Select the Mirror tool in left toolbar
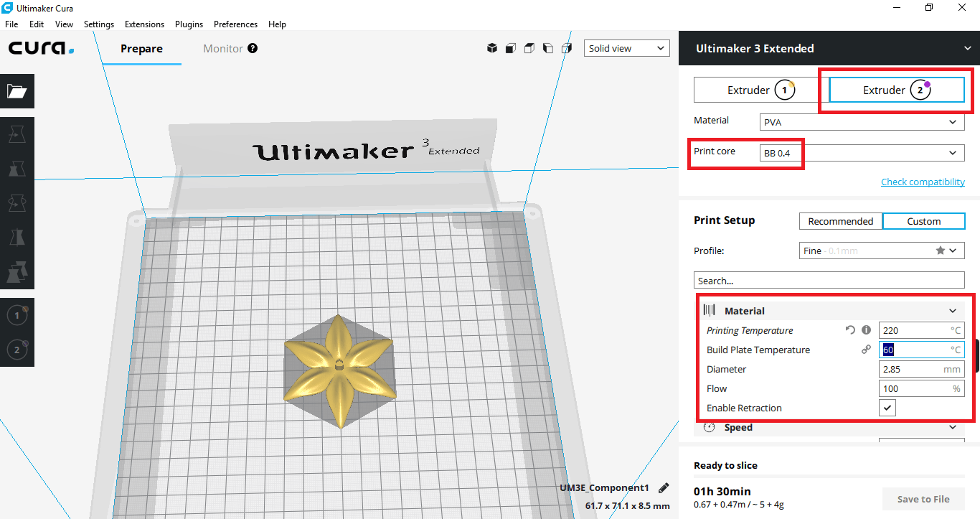 pos(17,238)
